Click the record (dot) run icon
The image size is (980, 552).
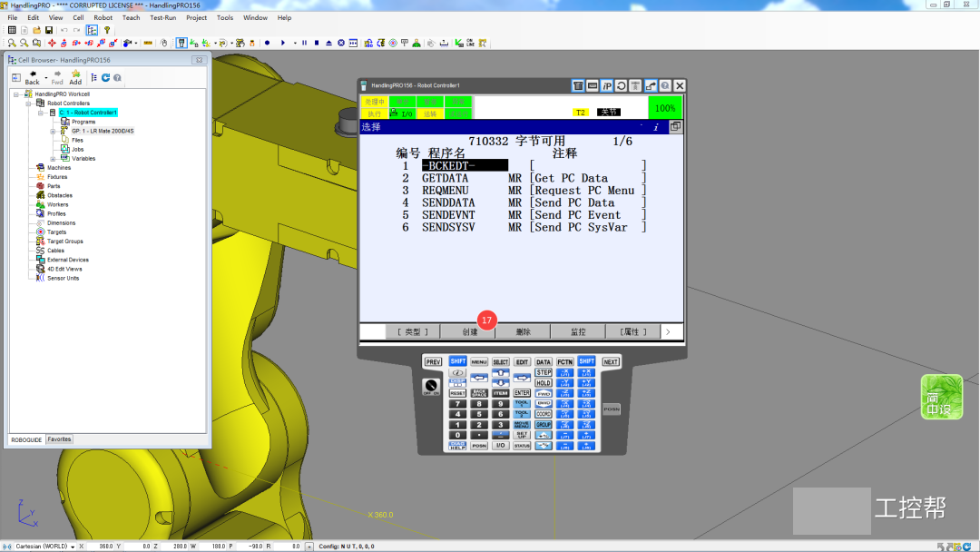tap(267, 44)
